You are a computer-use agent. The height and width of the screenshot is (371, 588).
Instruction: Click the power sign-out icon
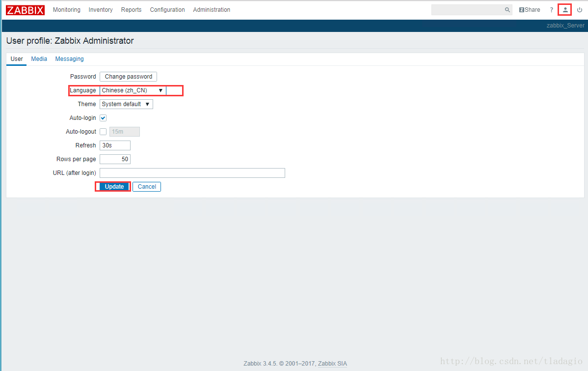pos(580,10)
